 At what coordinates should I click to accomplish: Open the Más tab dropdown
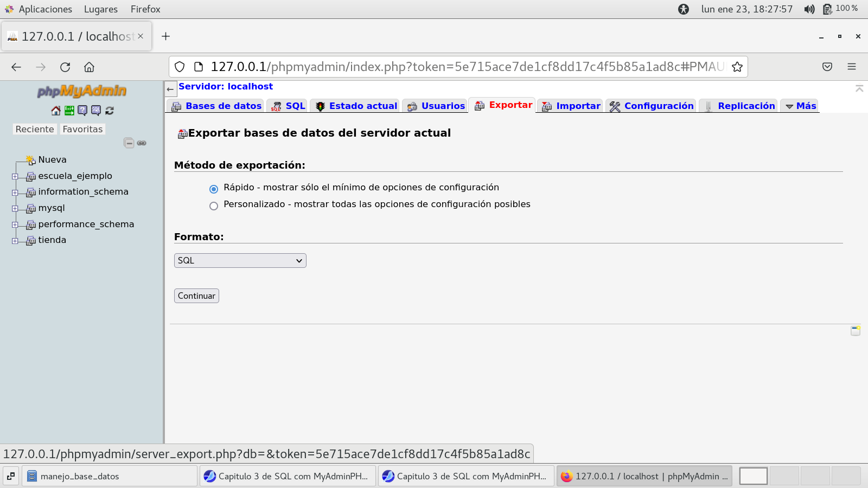point(801,106)
